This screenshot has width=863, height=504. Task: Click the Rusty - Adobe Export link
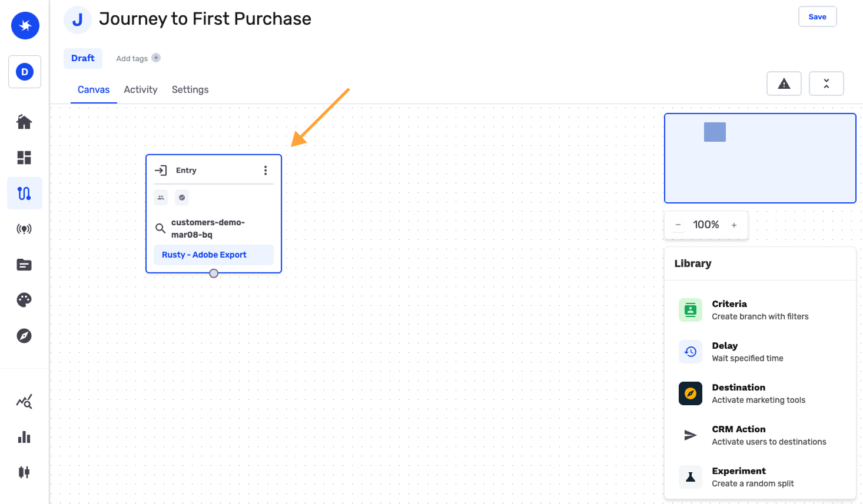204,255
